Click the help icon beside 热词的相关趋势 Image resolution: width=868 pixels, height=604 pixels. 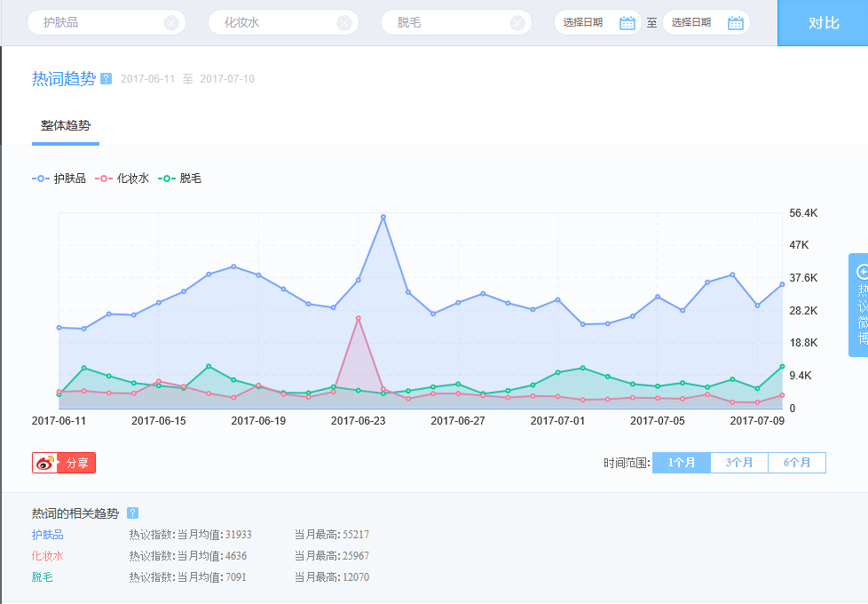[x=132, y=513]
